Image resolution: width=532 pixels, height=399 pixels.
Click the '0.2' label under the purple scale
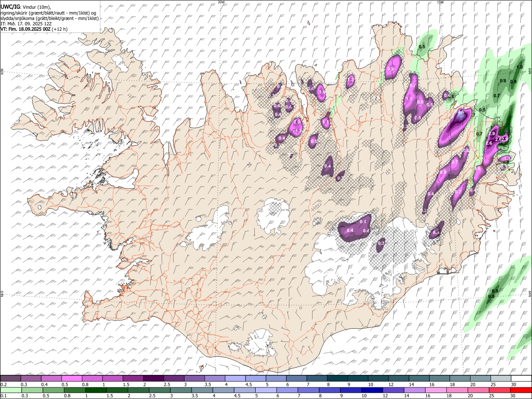pyautogui.click(x=3, y=384)
